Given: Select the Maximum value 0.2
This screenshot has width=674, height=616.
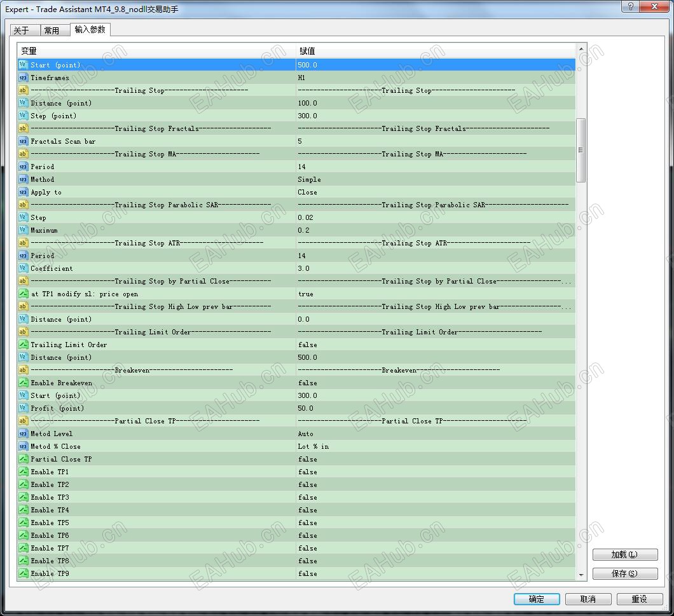Looking at the screenshot, I should tap(303, 230).
